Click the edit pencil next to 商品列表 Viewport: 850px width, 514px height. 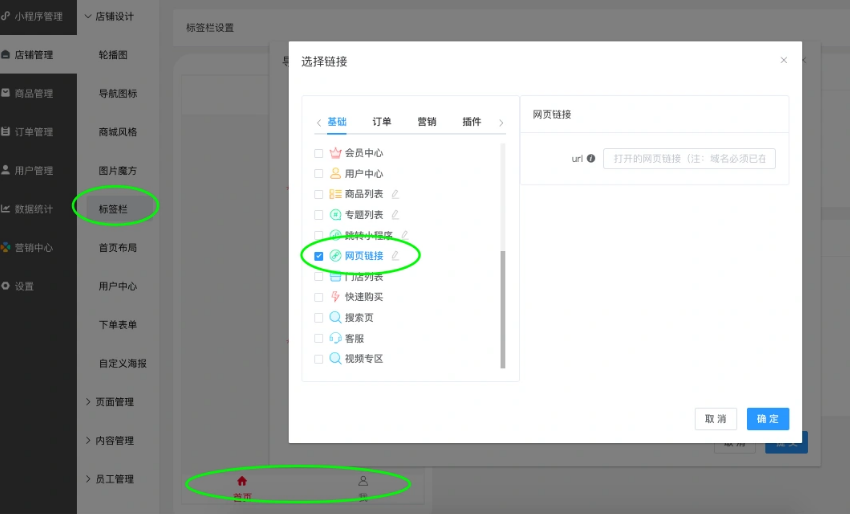pos(395,194)
